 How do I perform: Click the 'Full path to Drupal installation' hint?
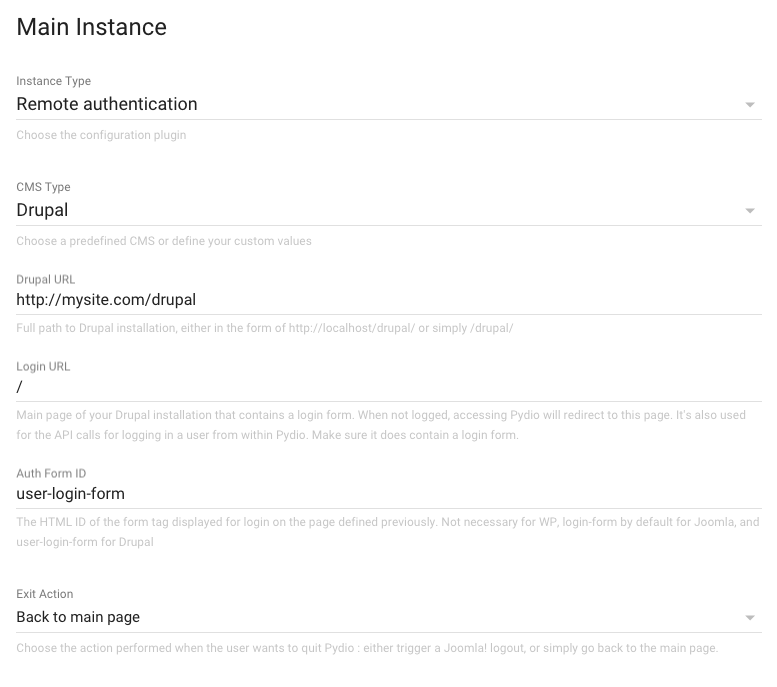[x=265, y=328]
